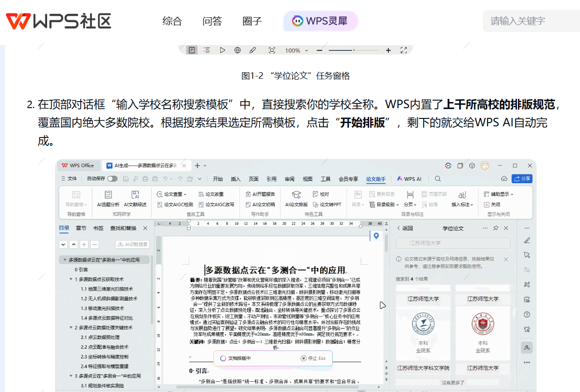580x392 pixels.
Task: Select outline item '1.3 移动激光扫描技术'
Action: [x=102, y=308]
